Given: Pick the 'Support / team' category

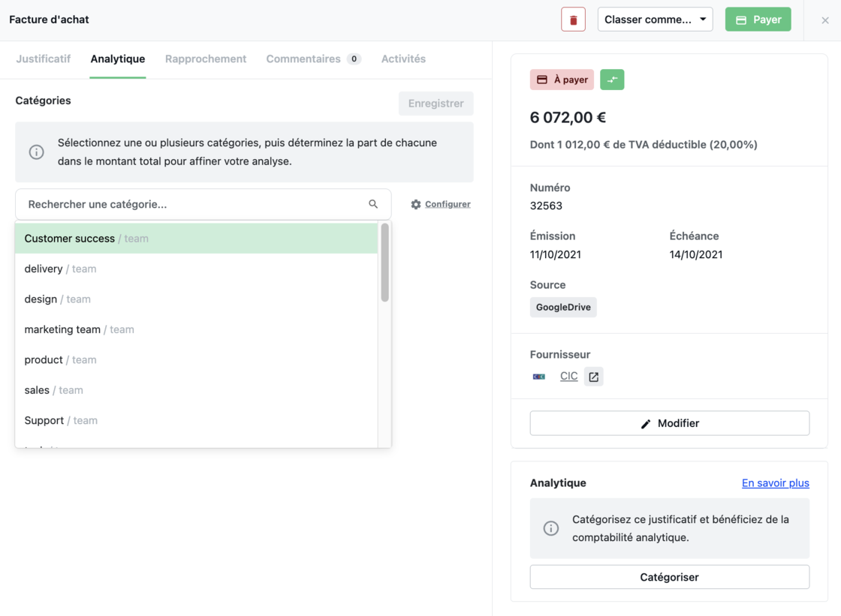Looking at the screenshot, I should point(196,420).
